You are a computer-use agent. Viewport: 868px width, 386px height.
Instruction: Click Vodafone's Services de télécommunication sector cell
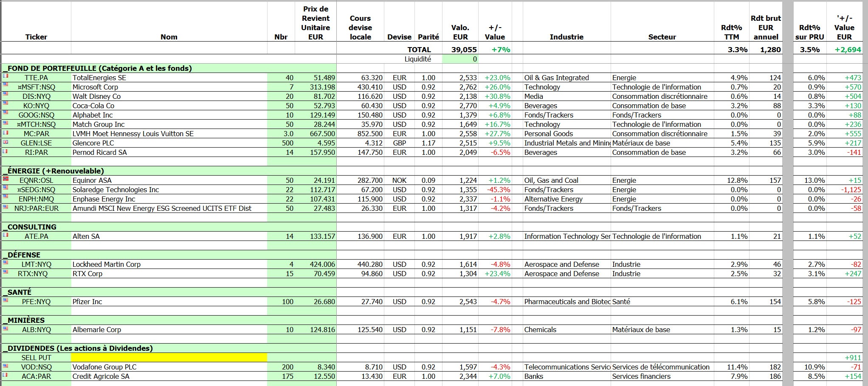(662, 367)
